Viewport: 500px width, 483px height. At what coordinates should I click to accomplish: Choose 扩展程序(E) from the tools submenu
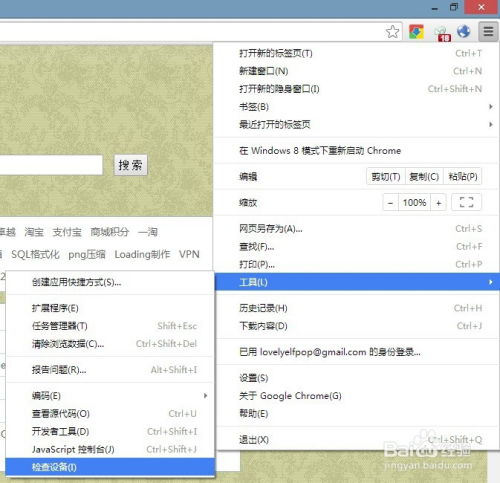(x=109, y=308)
